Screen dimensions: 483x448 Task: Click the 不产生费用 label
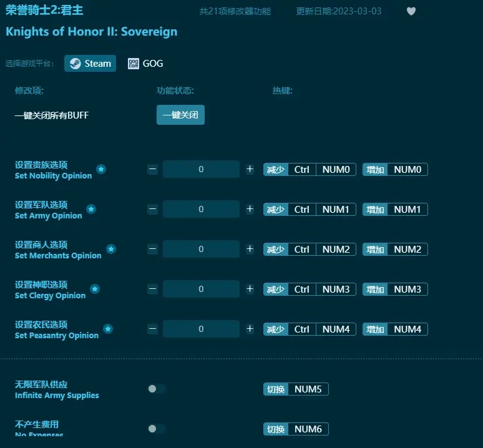coord(37,424)
